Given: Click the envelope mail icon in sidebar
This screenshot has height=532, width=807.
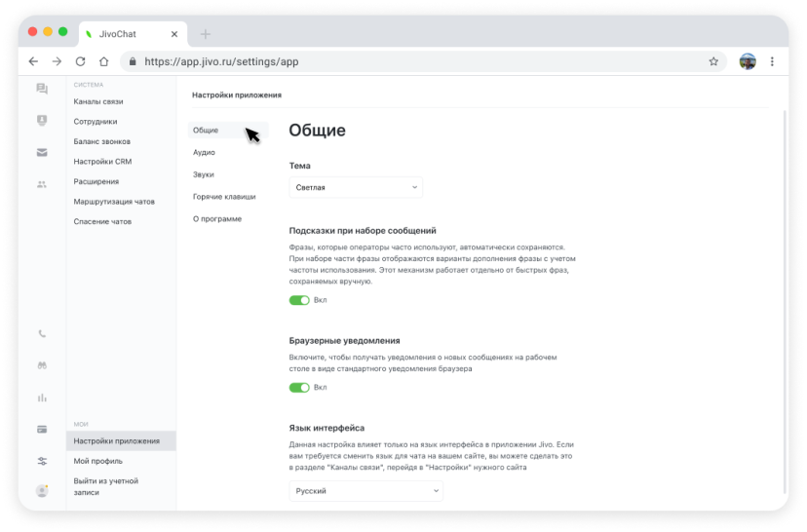Looking at the screenshot, I should point(42,152).
